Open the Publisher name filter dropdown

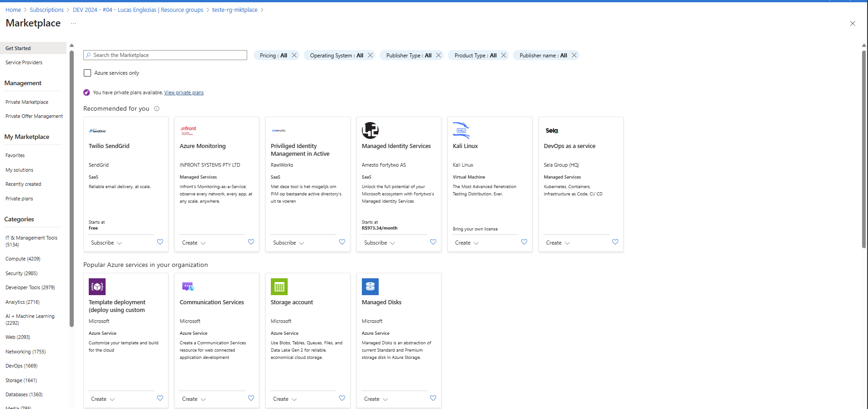(543, 56)
